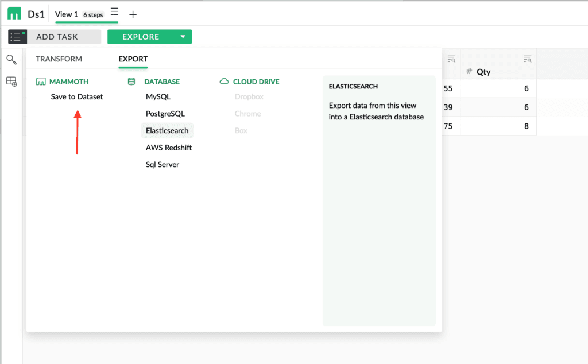Click the Mammoth green logo icon

pyautogui.click(x=14, y=14)
